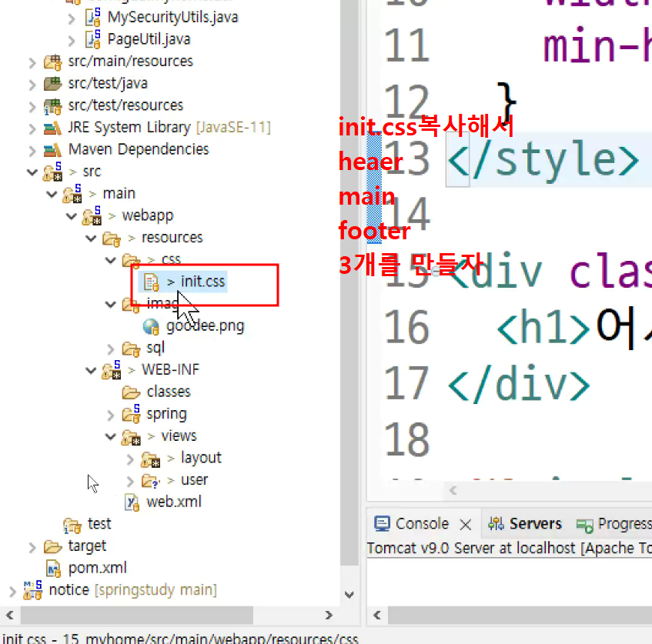Click the closing div tag on line 17

click(x=519, y=384)
